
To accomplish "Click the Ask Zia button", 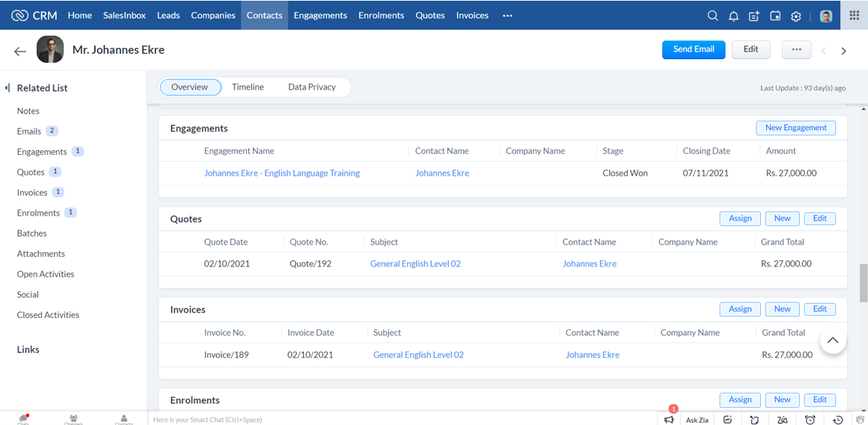I will coord(697,420).
